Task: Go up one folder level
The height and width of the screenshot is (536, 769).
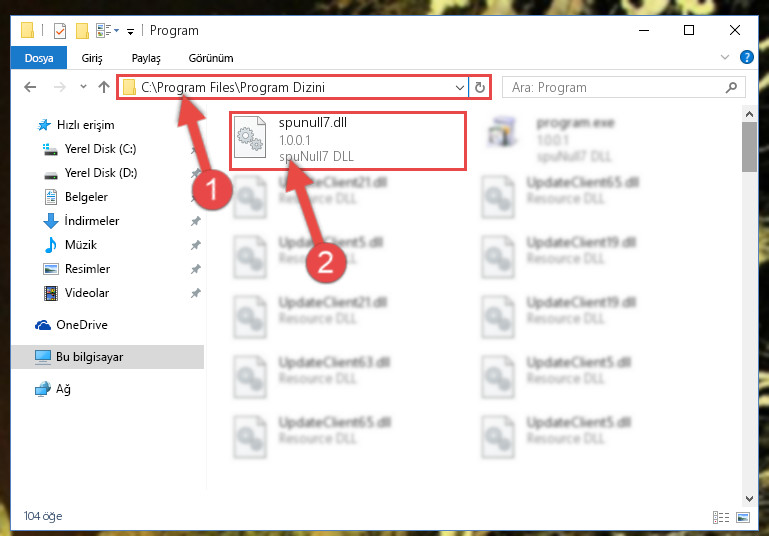Action: pos(103,87)
